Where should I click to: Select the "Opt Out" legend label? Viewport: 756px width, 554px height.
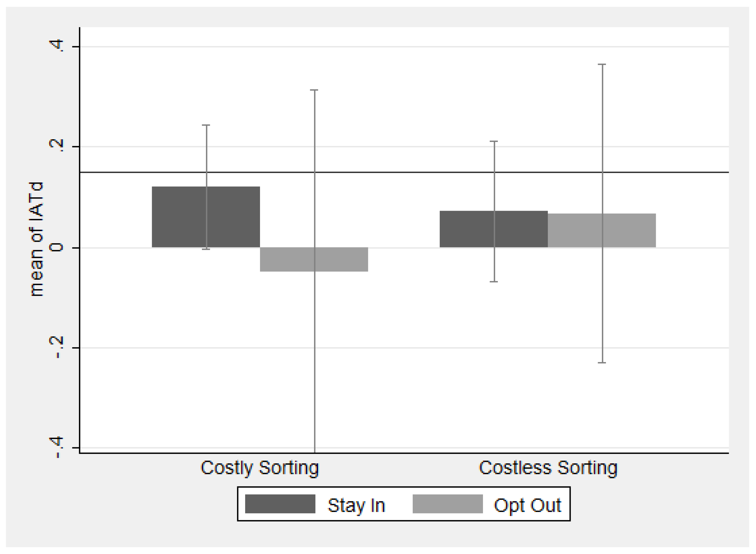[527, 505]
